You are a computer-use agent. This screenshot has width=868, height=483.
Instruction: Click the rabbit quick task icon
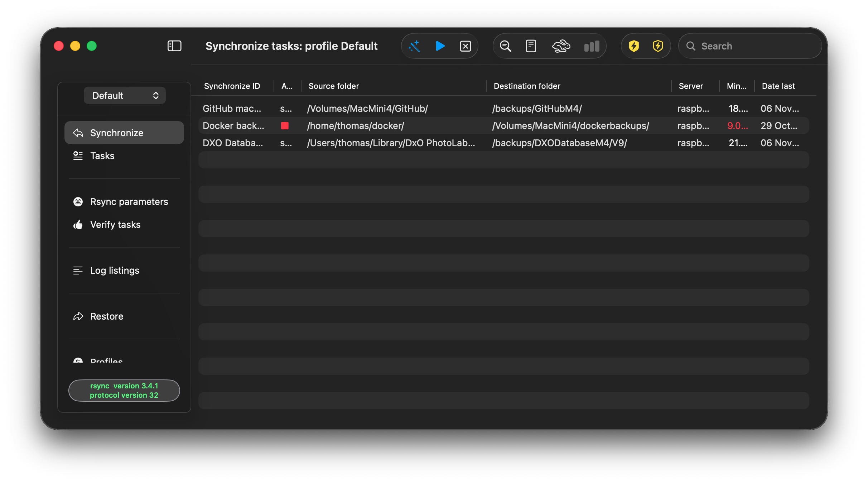[x=561, y=46]
